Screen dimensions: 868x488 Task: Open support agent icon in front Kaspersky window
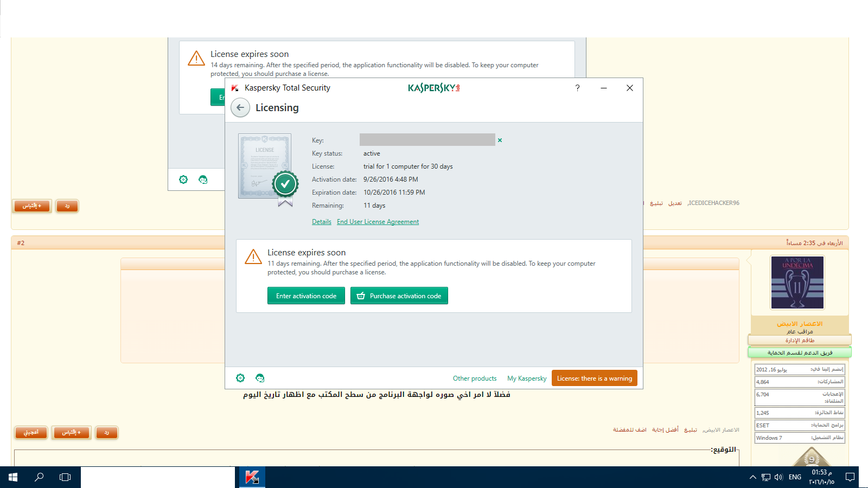260,378
